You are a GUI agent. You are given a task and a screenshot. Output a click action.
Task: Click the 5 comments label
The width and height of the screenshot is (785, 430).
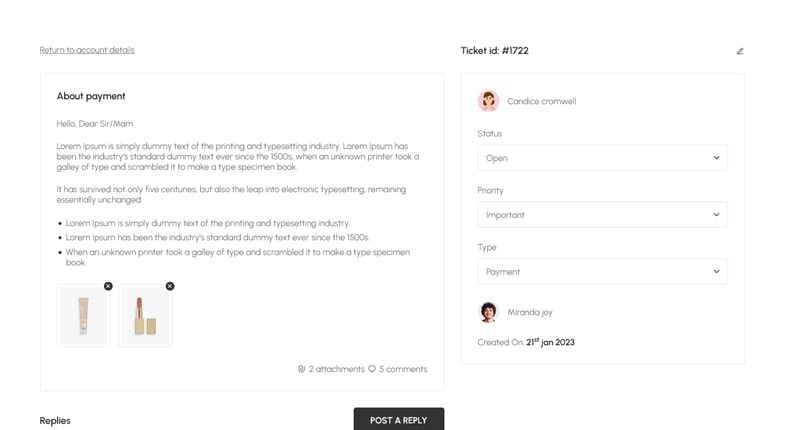pyautogui.click(x=403, y=369)
